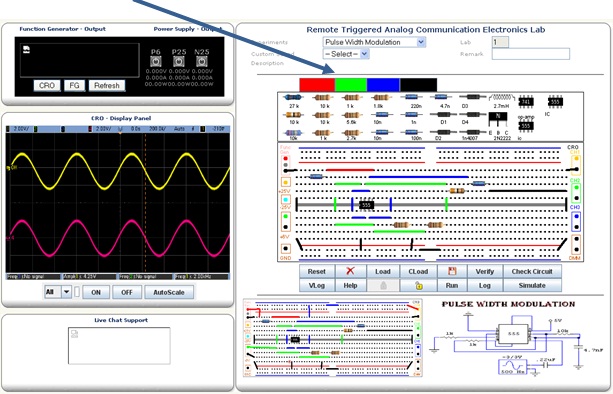Click the AutoScale button
Image resolution: width=613 pixels, height=394 pixels.
click(169, 292)
